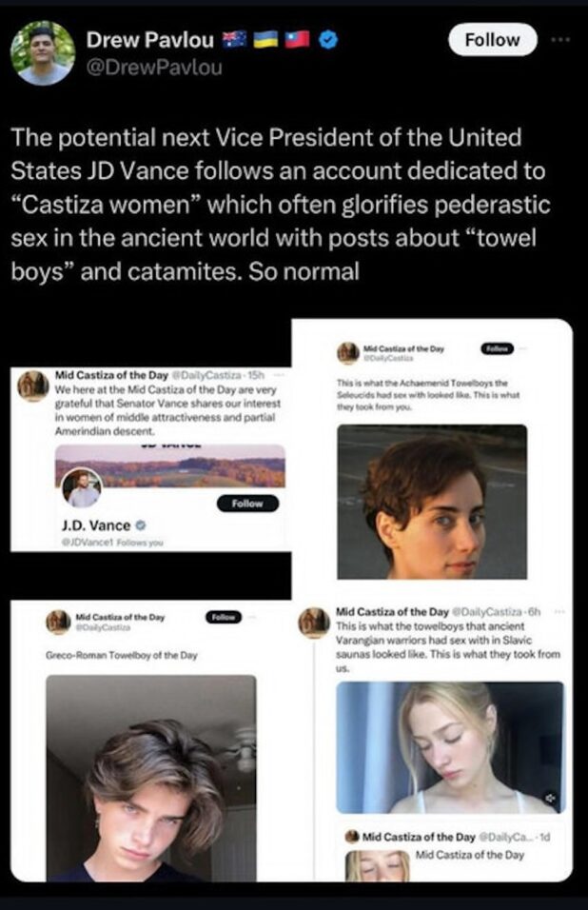
Task: Open the @DrewPavlou handle link
Action: tap(154, 68)
